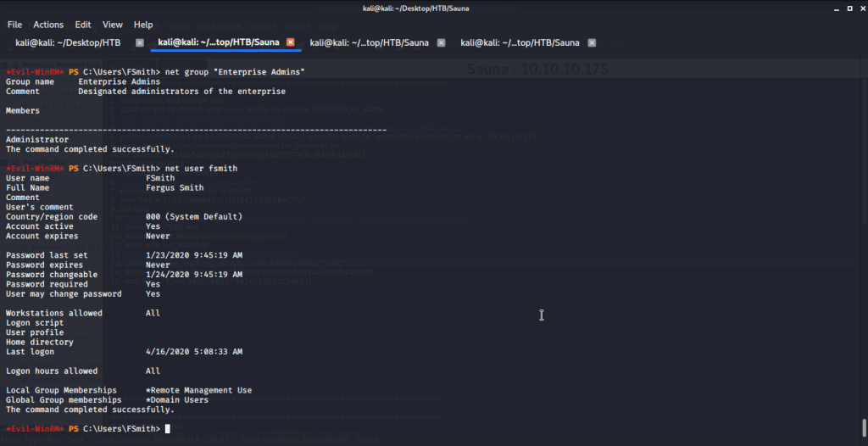Click the terminal scrollbar thumb
This screenshot has height=446, width=868.
pos(863,426)
